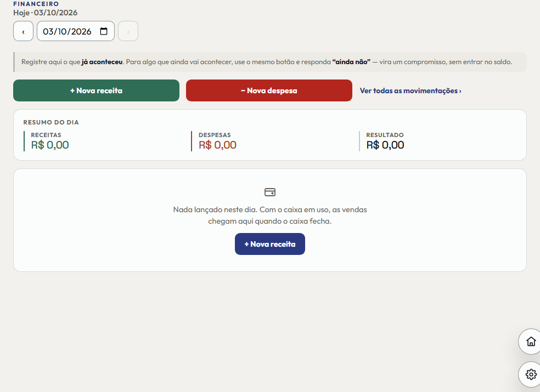Click the Resultado R$ 0,00 value
Screen dimensions: 540x392
(385, 145)
